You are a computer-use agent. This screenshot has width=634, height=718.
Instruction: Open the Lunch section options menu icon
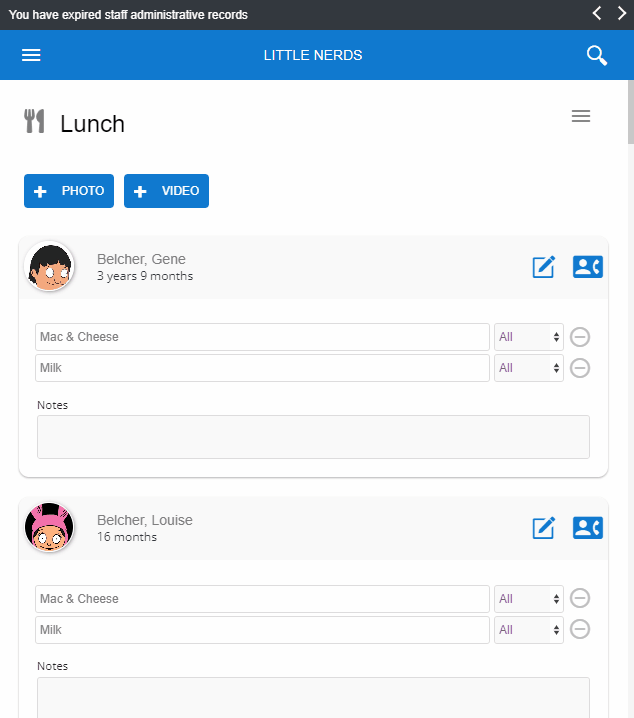tap(580, 116)
